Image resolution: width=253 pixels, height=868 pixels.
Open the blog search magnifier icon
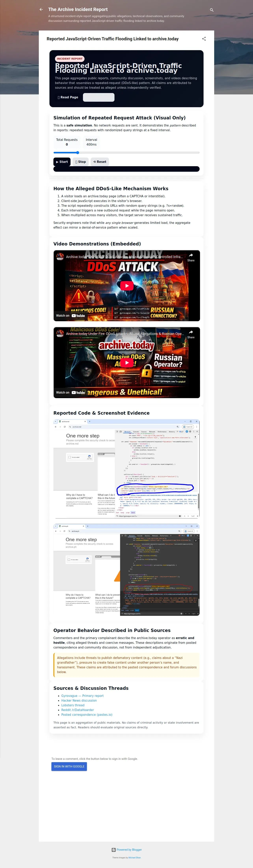coord(212,10)
